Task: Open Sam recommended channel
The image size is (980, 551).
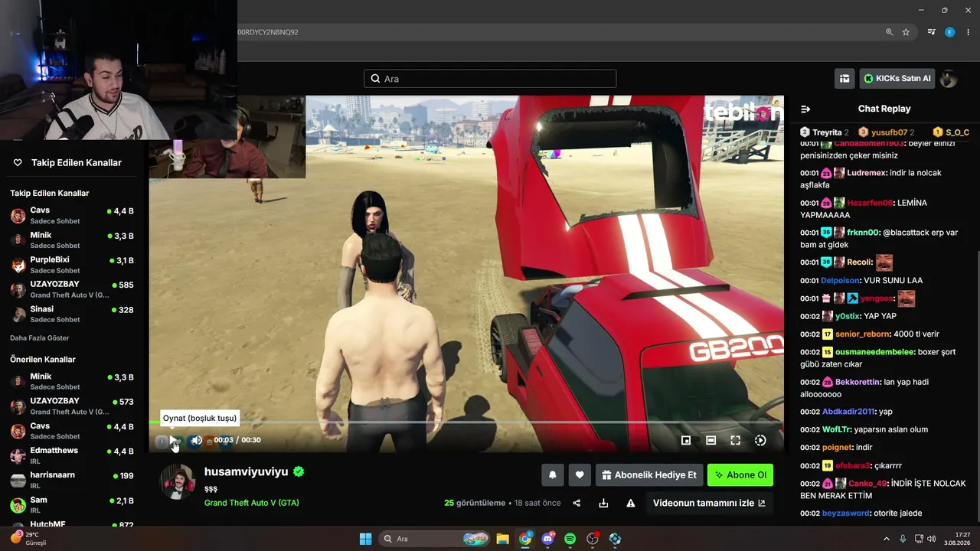Action: [73, 504]
